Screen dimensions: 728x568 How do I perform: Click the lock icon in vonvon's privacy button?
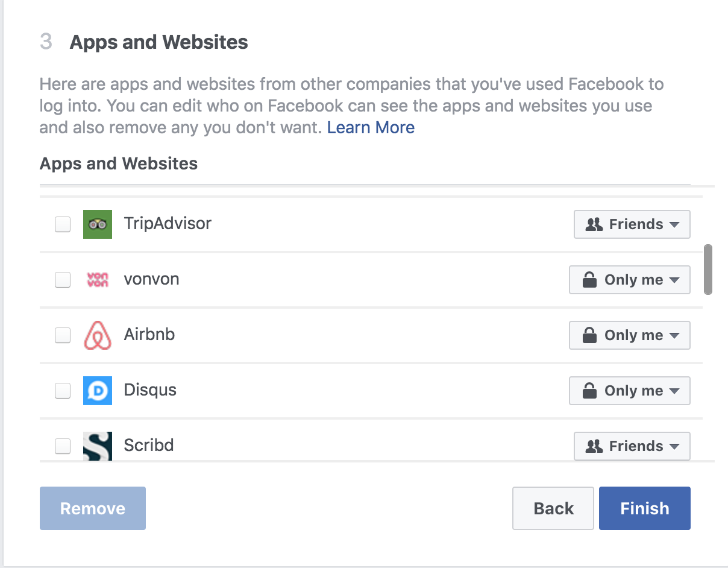pyautogui.click(x=589, y=280)
